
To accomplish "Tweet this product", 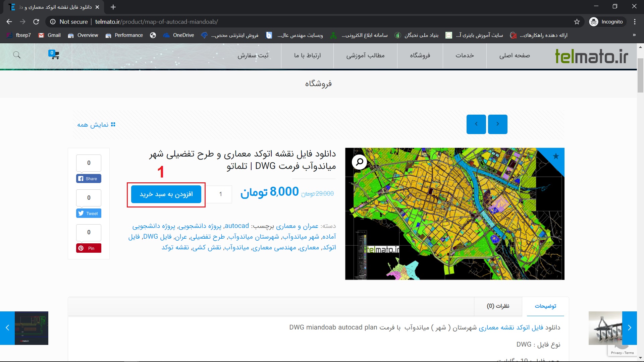I will pos(89,214).
